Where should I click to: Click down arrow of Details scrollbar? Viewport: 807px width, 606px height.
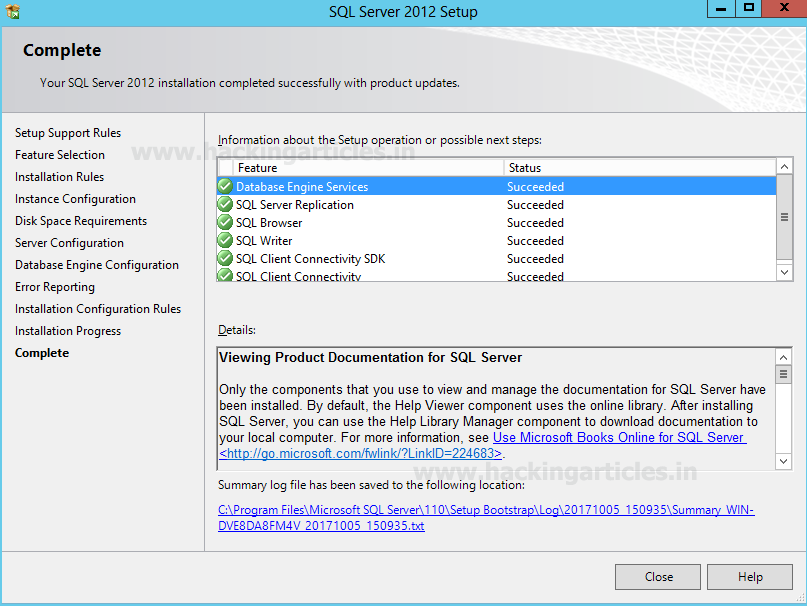point(783,461)
